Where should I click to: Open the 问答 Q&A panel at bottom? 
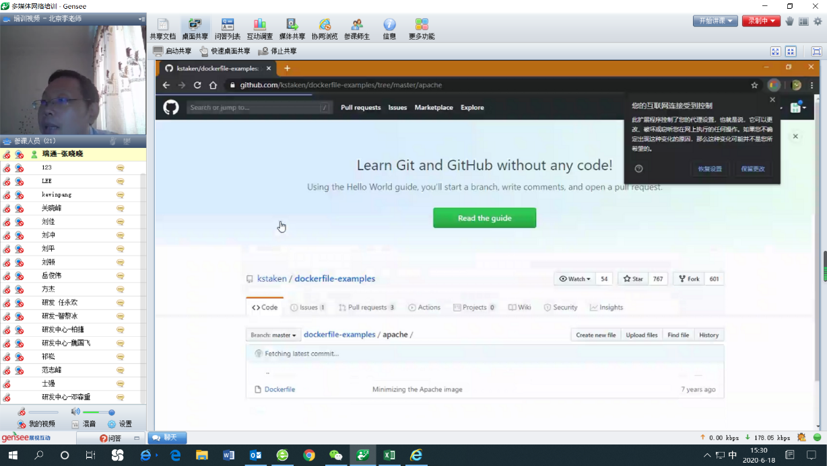pos(110,438)
